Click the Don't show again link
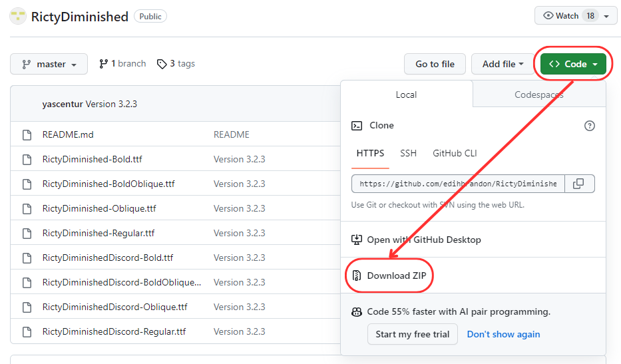The height and width of the screenshot is (364, 621). tap(503, 334)
